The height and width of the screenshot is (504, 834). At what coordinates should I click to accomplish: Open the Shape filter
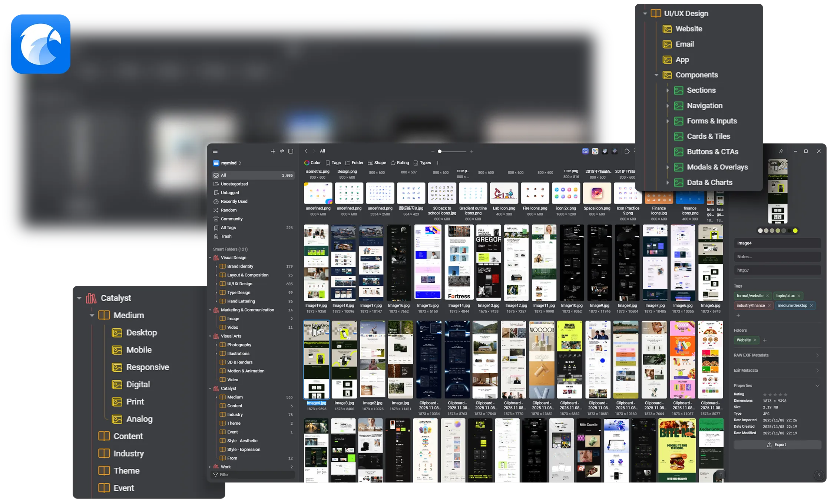[x=377, y=163]
